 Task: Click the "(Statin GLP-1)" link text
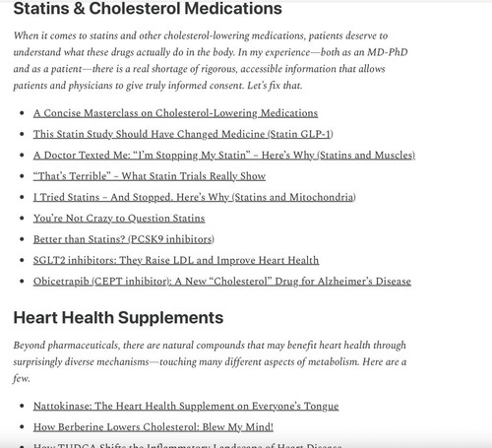(300, 134)
